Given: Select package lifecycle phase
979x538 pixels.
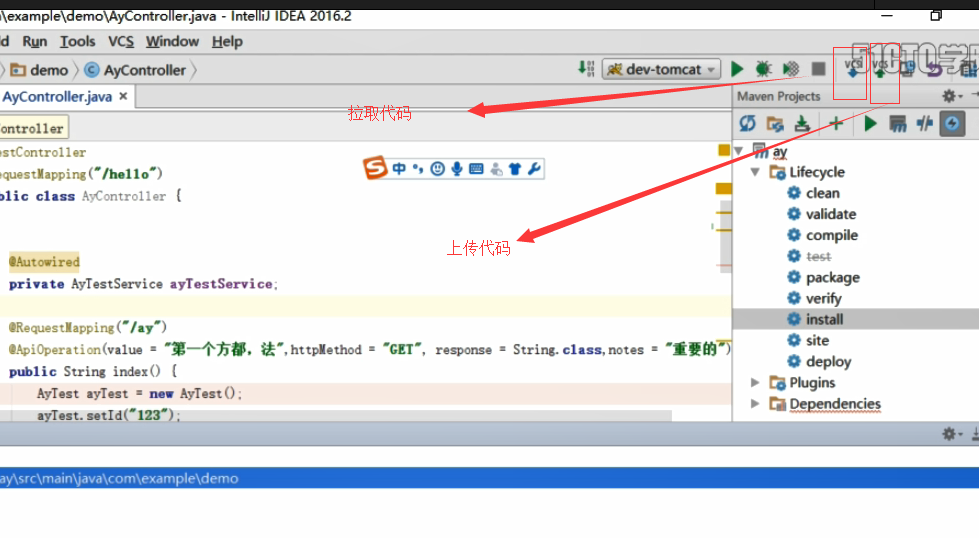Looking at the screenshot, I should click(x=833, y=277).
